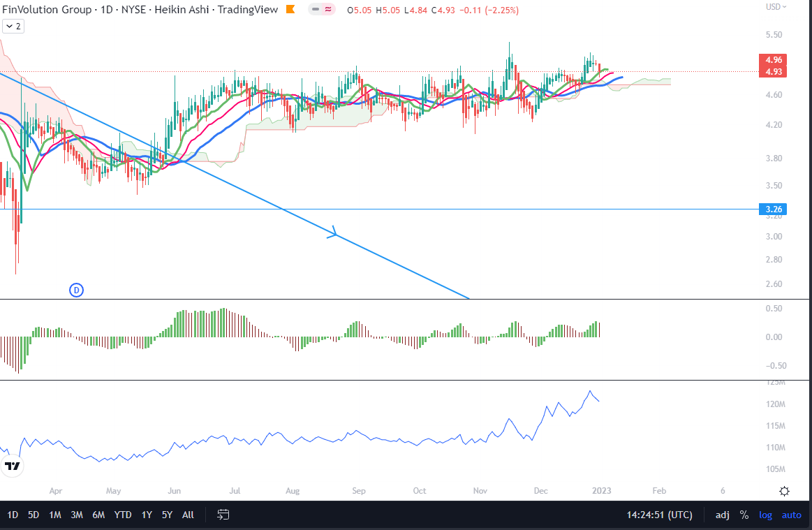Select the YTD time range
Image resolution: width=812 pixels, height=530 pixels.
[123, 515]
